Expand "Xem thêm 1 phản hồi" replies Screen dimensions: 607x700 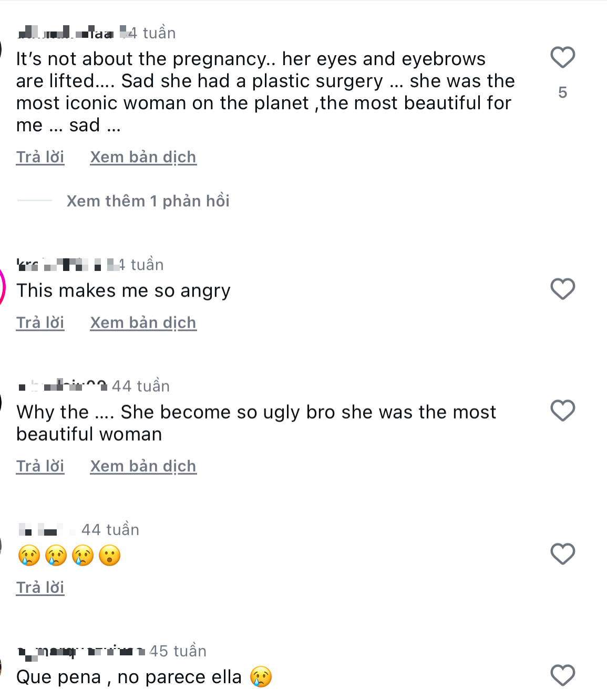(148, 201)
